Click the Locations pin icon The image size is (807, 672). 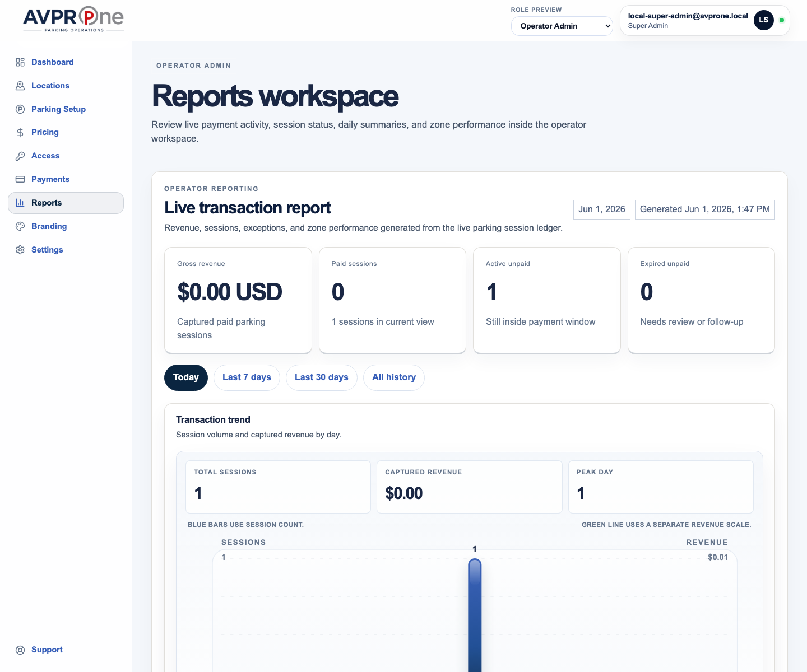click(20, 86)
